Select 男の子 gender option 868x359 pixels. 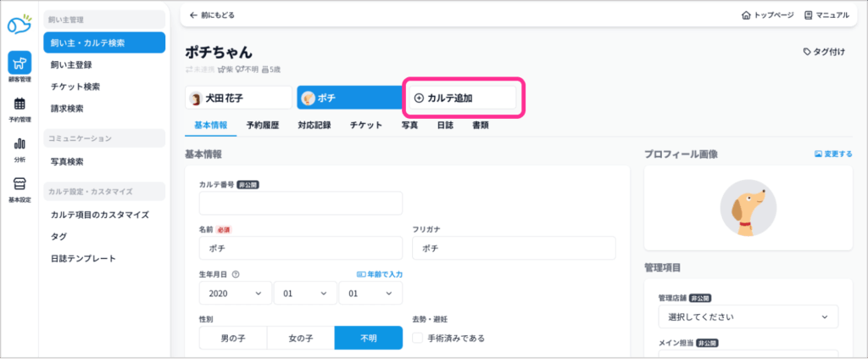click(x=232, y=338)
